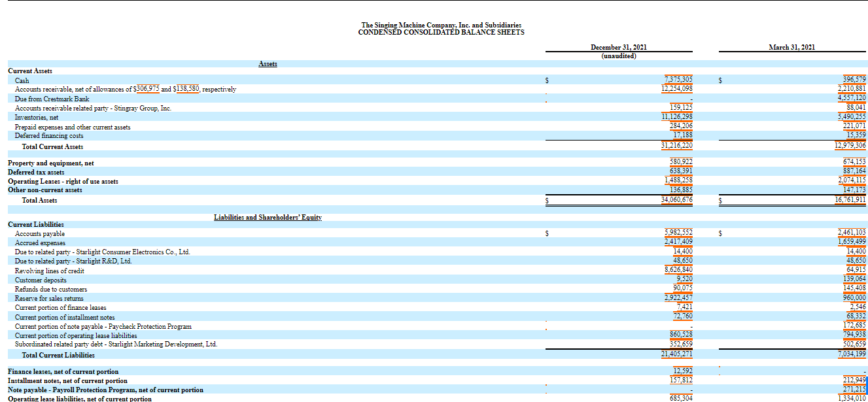868x402 pixels.
Task: Click allowance amount '$138,580'
Action: pyautogui.click(x=186, y=89)
